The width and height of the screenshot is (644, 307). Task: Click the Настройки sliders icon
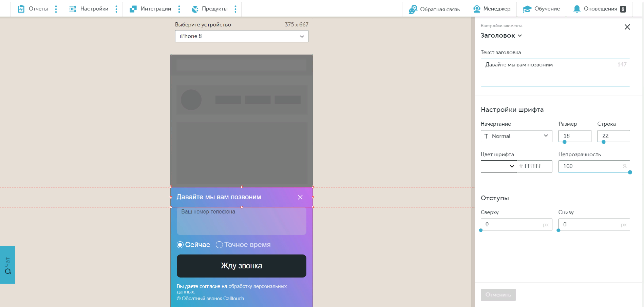[x=73, y=9]
